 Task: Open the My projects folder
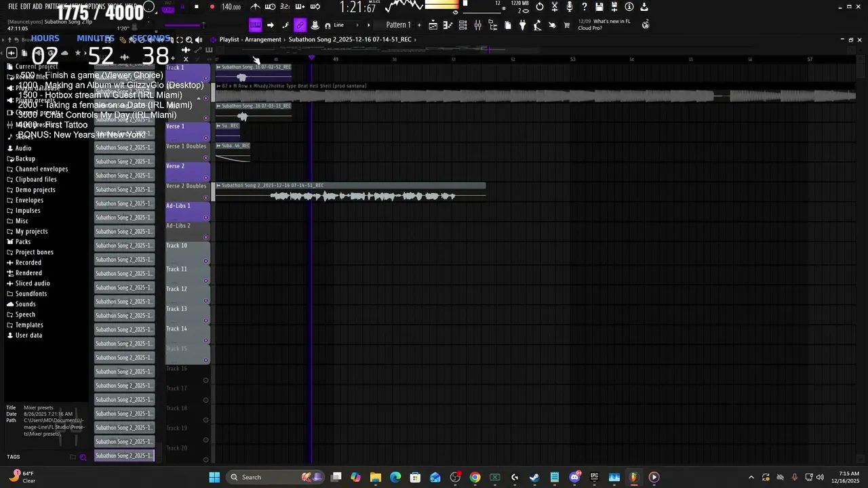[x=31, y=231]
